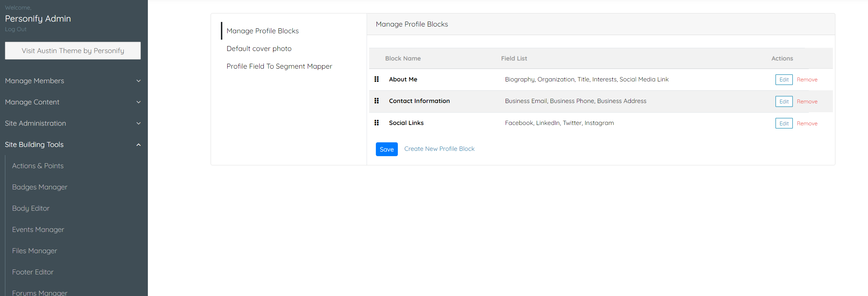Click the Field List column header
The height and width of the screenshot is (296, 868).
click(x=514, y=58)
